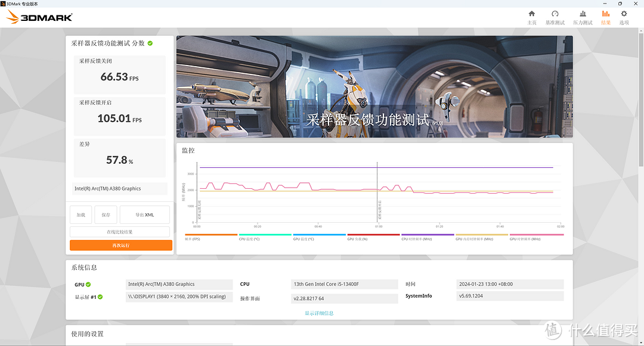This screenshot has width=644, height=346.
Task: Toggle the CPU temperature legend series
Action: (265, 237)
